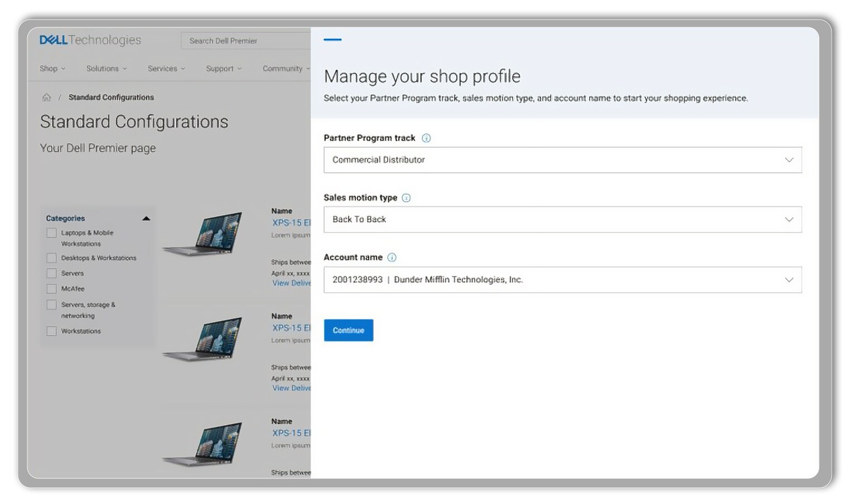Click info icon beside Partner Program track

click(x=426, y=138)
